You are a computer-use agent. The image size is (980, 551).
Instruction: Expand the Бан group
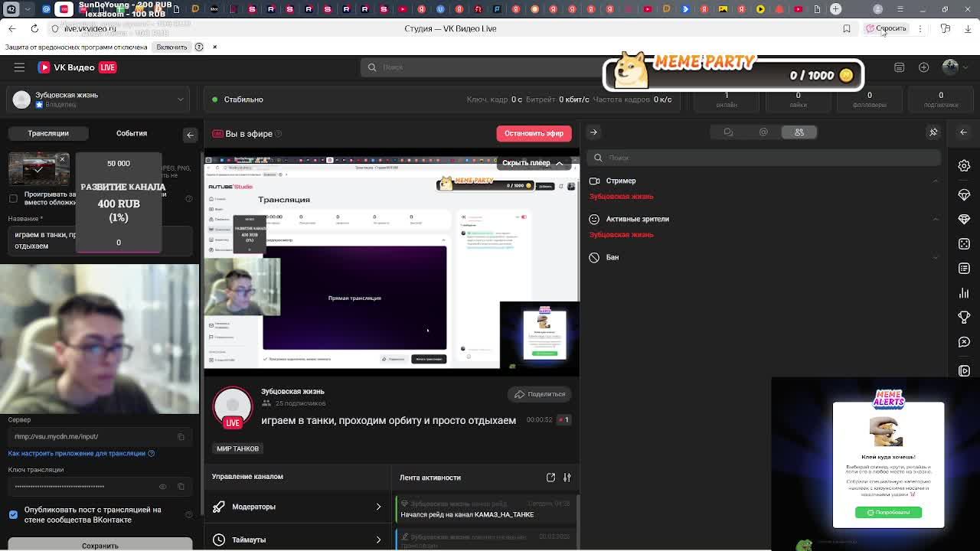[x=936, y=258]
